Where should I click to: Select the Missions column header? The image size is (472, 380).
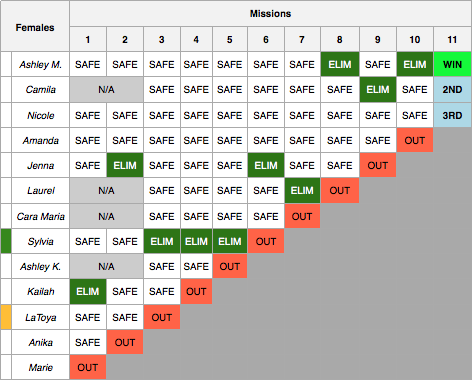coord(270,14)
